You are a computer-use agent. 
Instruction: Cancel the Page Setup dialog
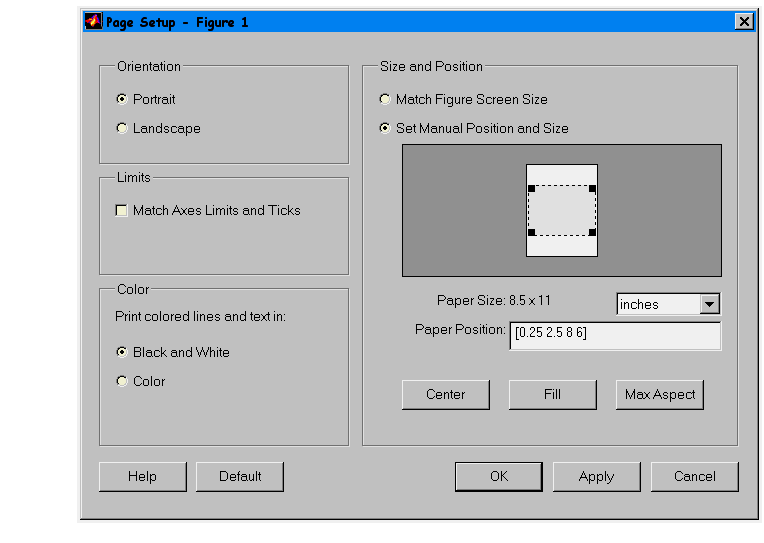(x=694, y=476)
